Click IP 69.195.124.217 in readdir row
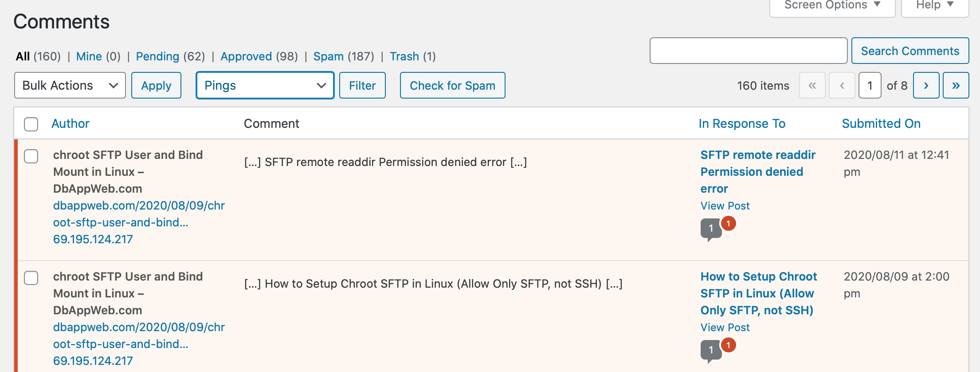Viewport: 980px width, 372px height. pyautogui.click(x=93, y=239)
